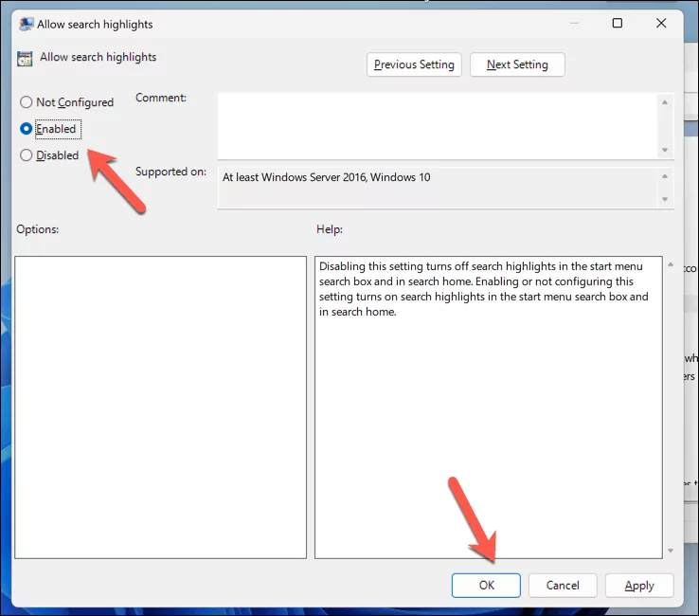The width and height of the screenshot is (699, 616).
Task: Set the policy to Disabled
Action: click(27, 155)
